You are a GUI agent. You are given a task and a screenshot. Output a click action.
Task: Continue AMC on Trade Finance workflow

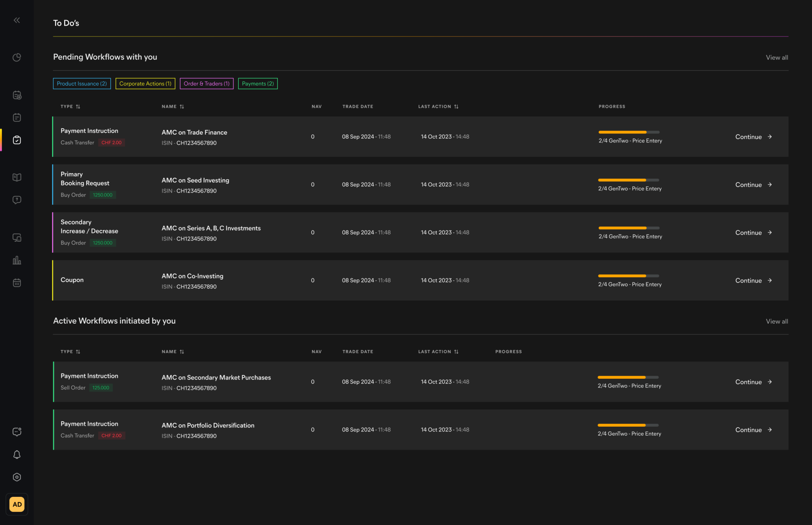pos(753,137)
